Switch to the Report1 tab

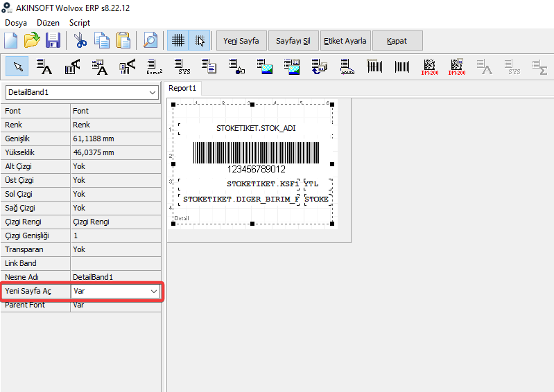coord(182,88)
